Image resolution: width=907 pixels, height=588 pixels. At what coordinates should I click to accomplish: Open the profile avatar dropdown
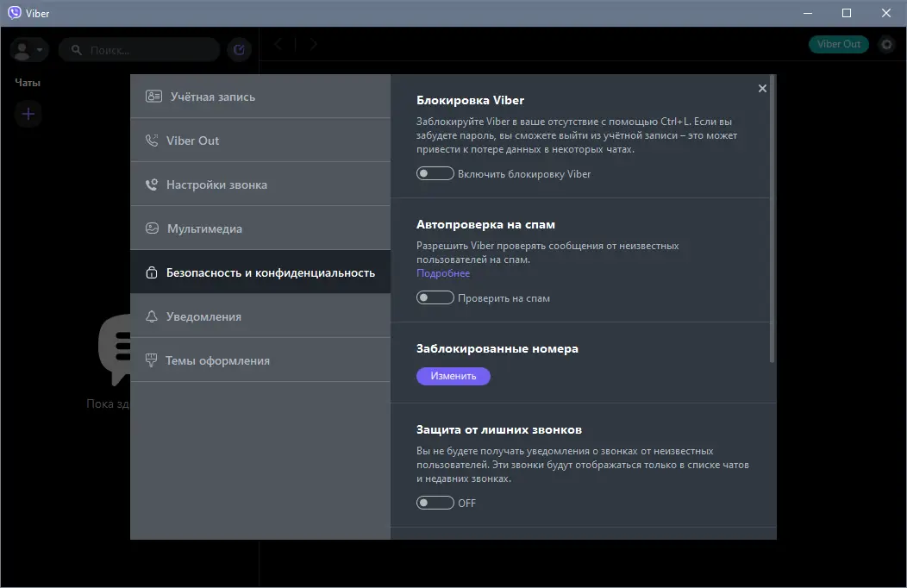pyautogui.click(x=29, y=50)
